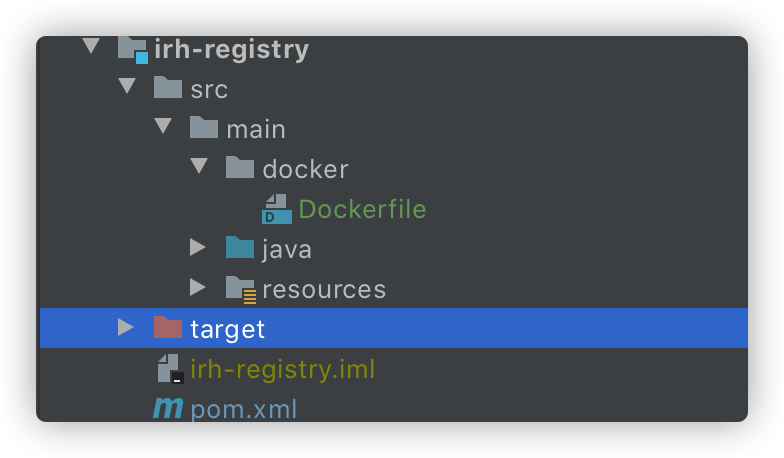
Task: Click the resources folder icon
Action: pos(241,289)
